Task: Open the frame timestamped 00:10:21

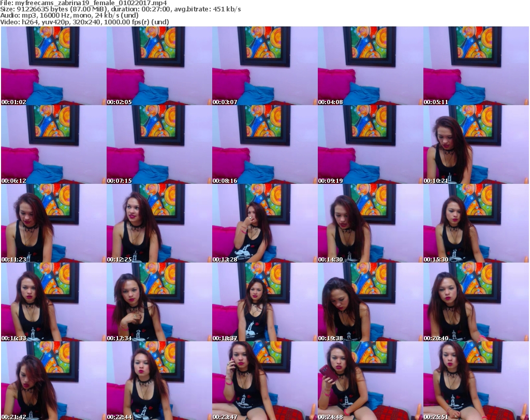Action: tap(476, 144)
